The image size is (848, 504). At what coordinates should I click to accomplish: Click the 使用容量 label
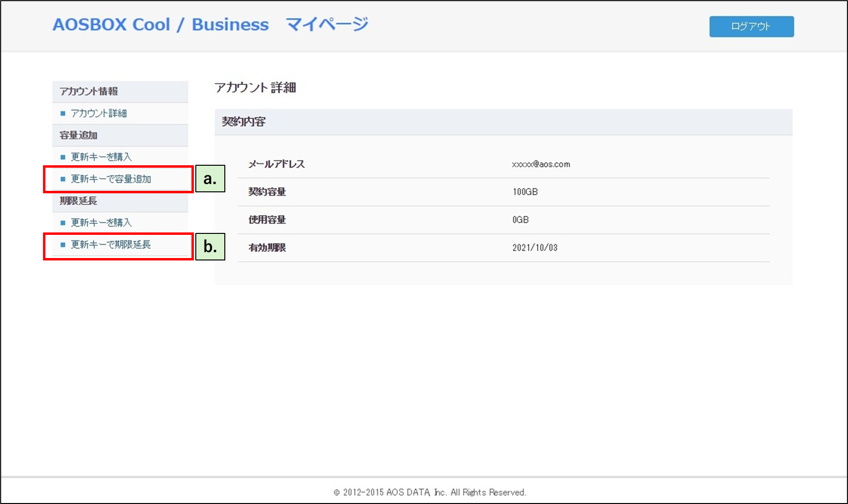pyautogui.click(x=267, y=220)
